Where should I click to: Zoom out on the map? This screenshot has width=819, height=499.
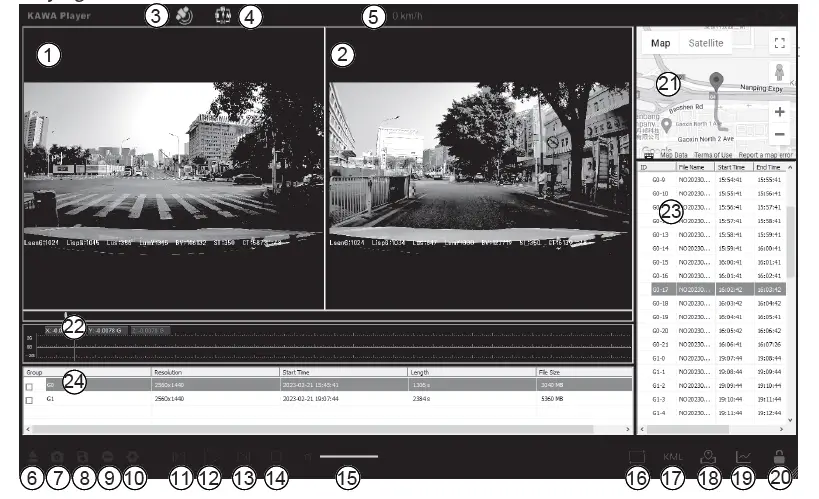pos(779,134)
